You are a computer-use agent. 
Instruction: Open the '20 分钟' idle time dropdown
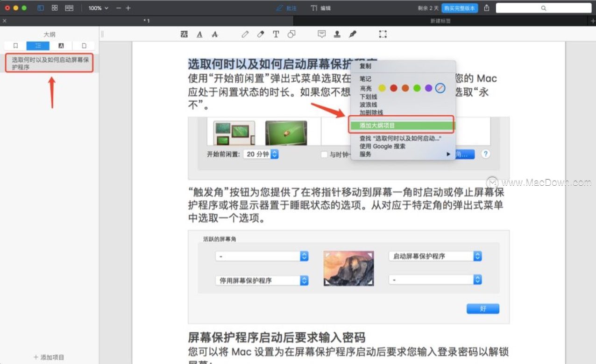[261, 154]
